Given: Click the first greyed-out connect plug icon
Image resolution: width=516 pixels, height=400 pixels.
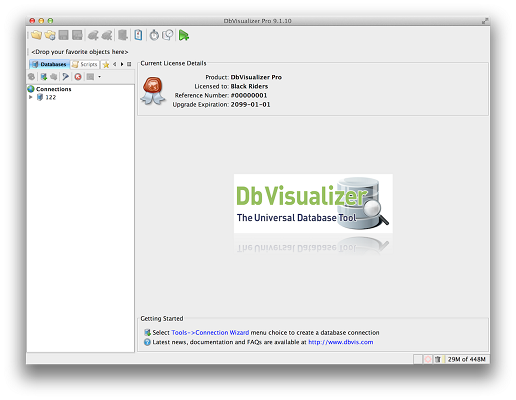Looking at the screenshot, I should (x=93, y=35).
